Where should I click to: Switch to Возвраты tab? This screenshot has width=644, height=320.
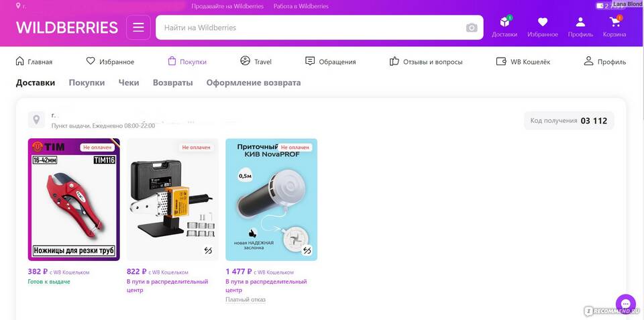click(x=172, y=83)
